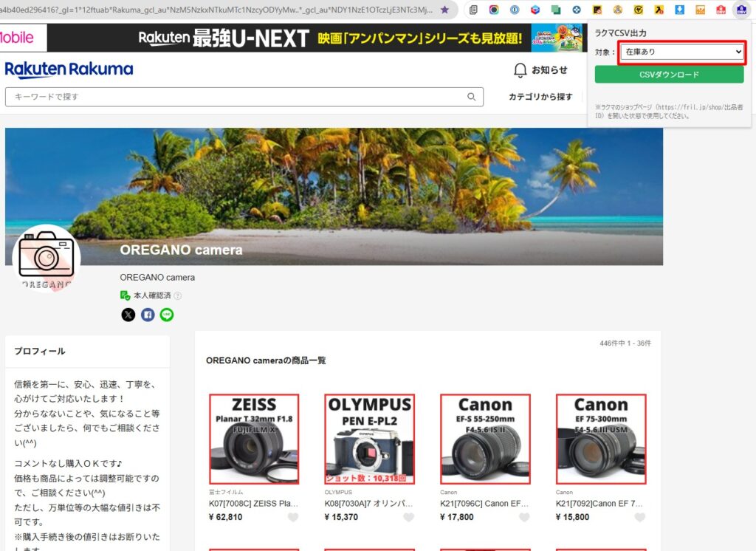
Task: Click the LINE share icon
Action: (x=167, y=315)
